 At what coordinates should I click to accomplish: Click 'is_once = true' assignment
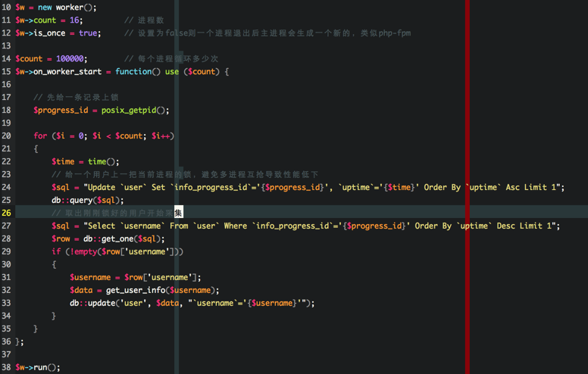coord(67,33)
